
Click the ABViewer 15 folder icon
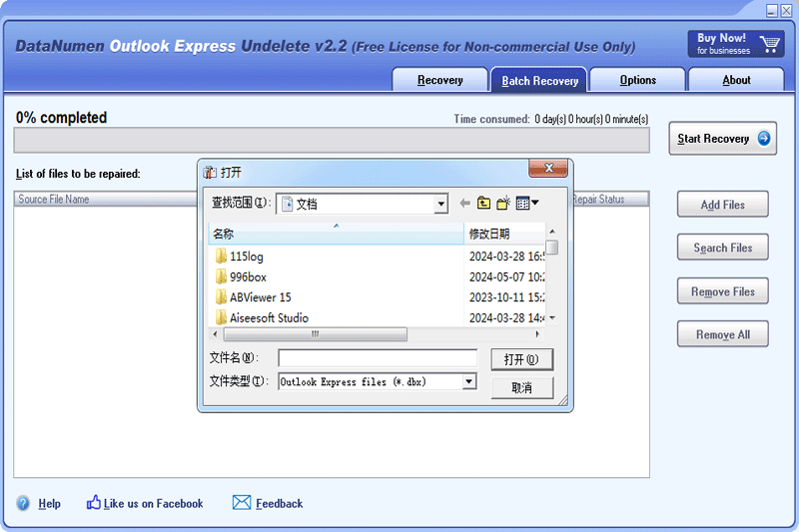coord(221,296)
